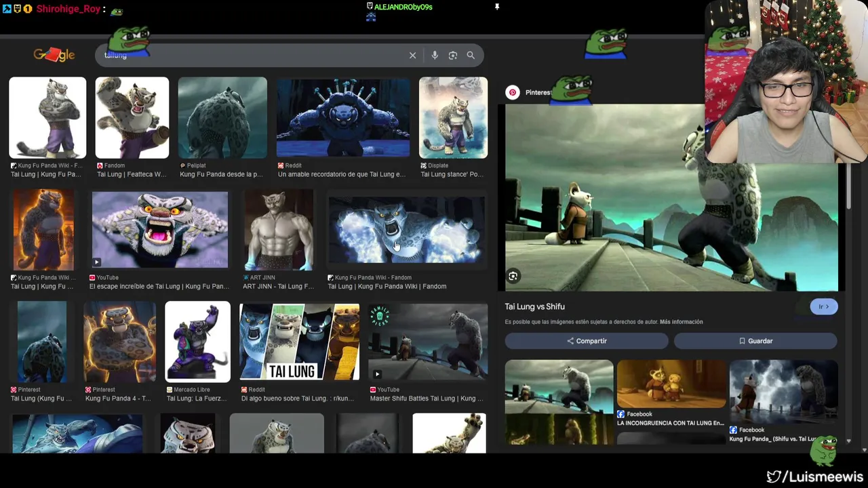Open the blue armored Tai Lung Reddit thumbnail
This screenshot has width=868, height=488.
[x=343, y=118]
